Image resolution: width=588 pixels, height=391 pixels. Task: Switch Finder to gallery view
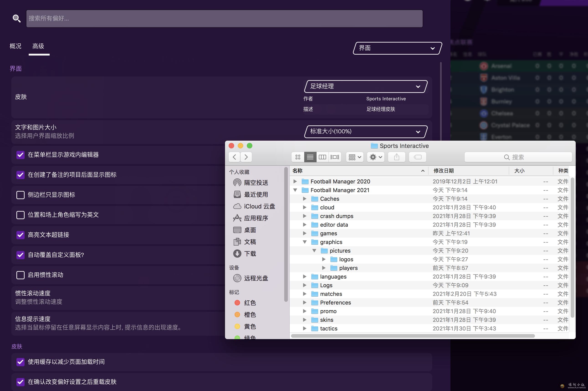(x=335, y=157)
